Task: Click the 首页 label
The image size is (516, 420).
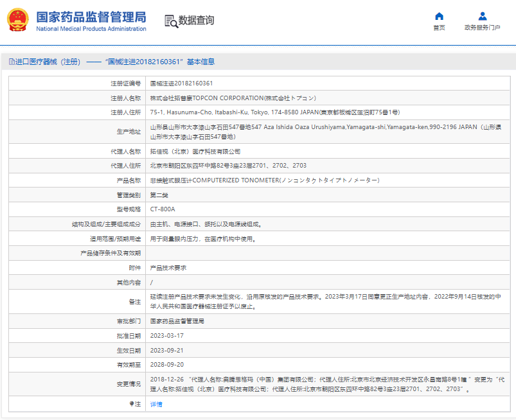Action: tap(439, 28)
